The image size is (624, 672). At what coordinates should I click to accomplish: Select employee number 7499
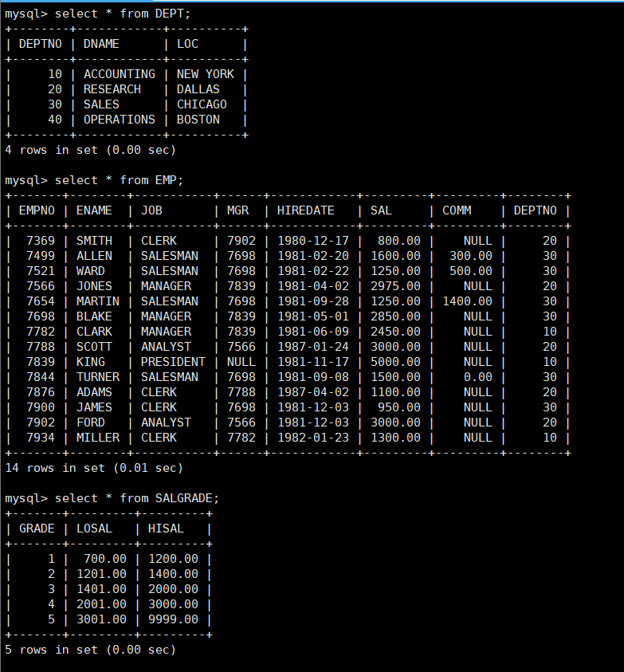[41, 256]
